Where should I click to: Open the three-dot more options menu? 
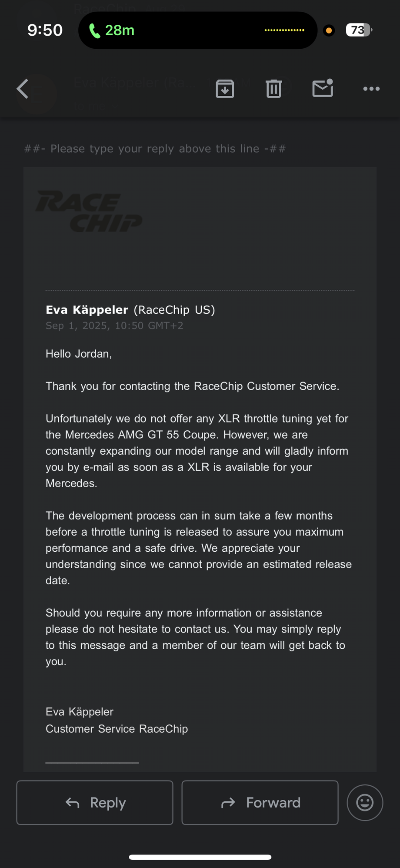click(x=371, y=89)
